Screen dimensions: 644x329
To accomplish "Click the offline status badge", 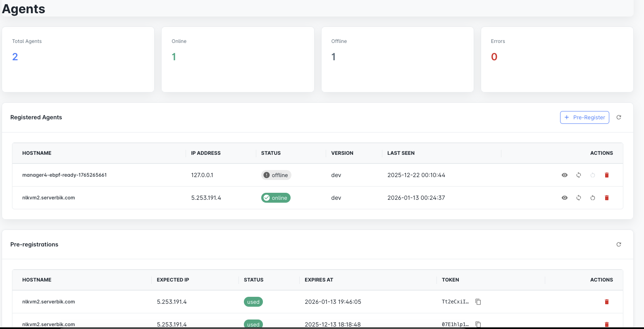I will [x=276, y=175].
